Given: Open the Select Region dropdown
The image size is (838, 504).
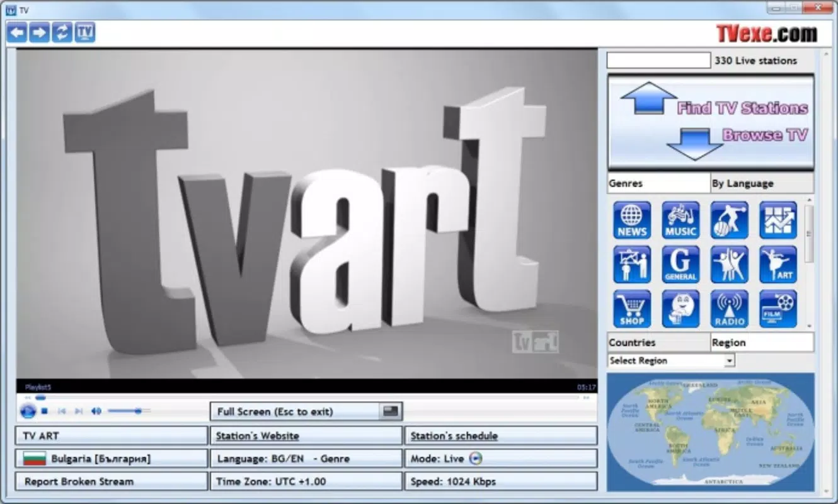Looking at the screenshot, I should tap(671, 360).
